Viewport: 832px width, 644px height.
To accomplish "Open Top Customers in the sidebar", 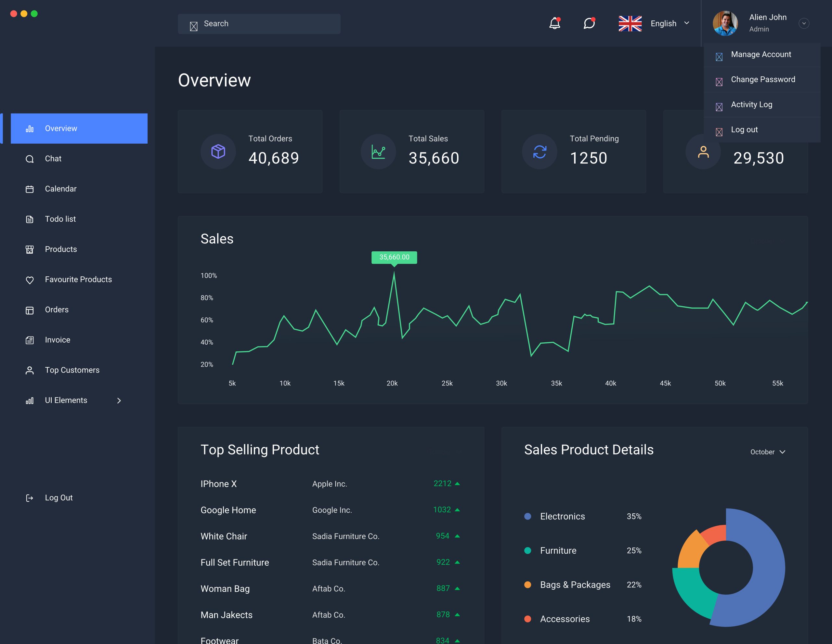I will click(79, 370).
